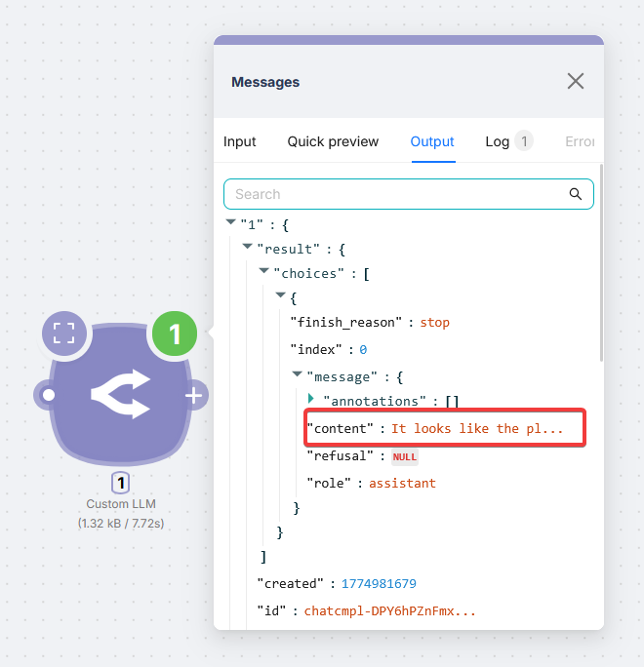This screenshot has width=644, height=667.
Task: Click the Log count badge
Action: (524, 141)
